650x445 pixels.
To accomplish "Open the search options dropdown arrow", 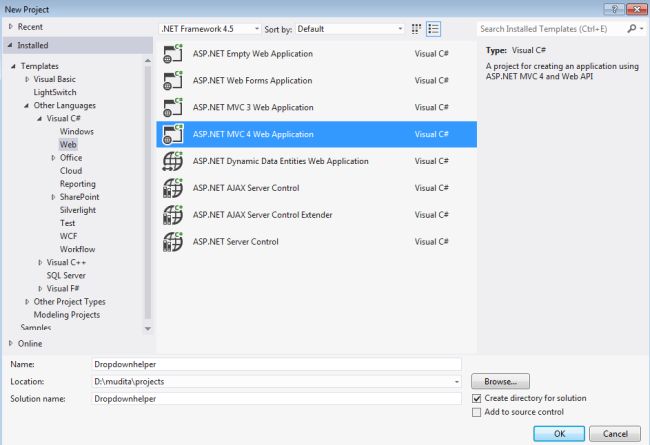I will click(x=642, y=29).
